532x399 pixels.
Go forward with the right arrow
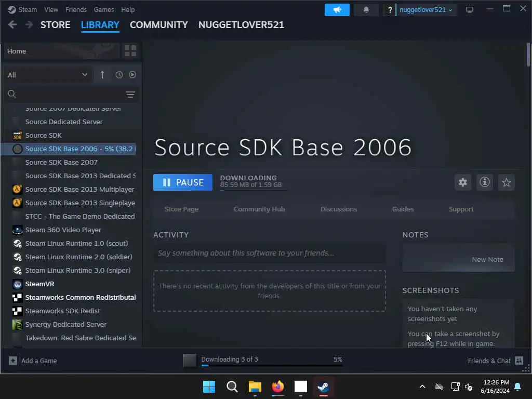(29, 24)
